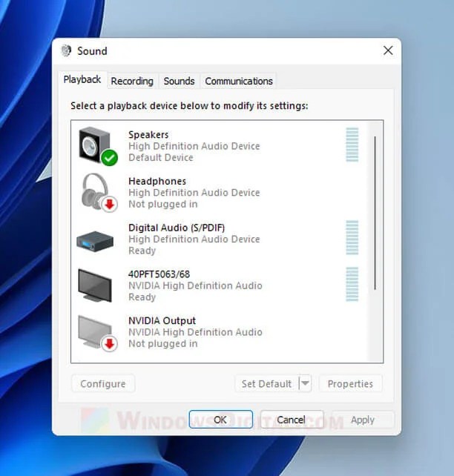
Task: Click 40PFT5063/68 'Ready' status text
Action: [x=142, y=297]
